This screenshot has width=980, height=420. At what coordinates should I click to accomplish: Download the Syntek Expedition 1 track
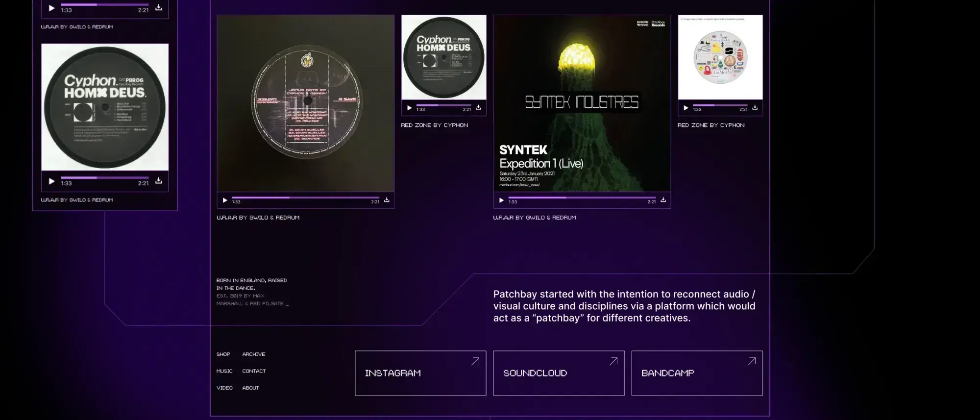pos(663,200)
